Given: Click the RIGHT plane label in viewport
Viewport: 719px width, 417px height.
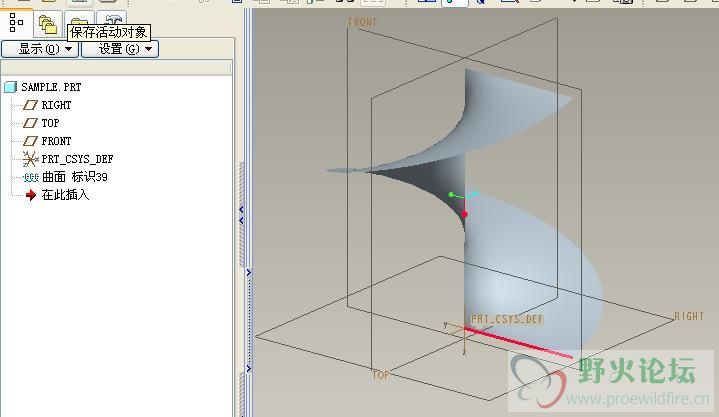Looking at the screenshot, I should (x=688, y=317).
